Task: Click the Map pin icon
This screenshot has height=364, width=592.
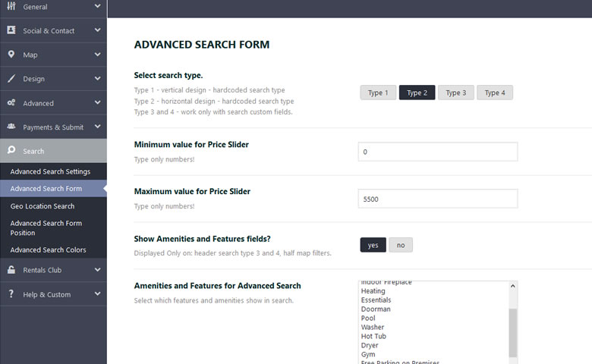Action: tap(11, 55)
